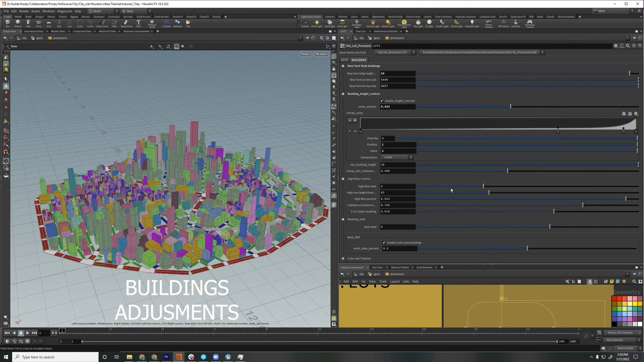644x362 pixels.
Task: Click the Play forward button
Action: (28, 333)
